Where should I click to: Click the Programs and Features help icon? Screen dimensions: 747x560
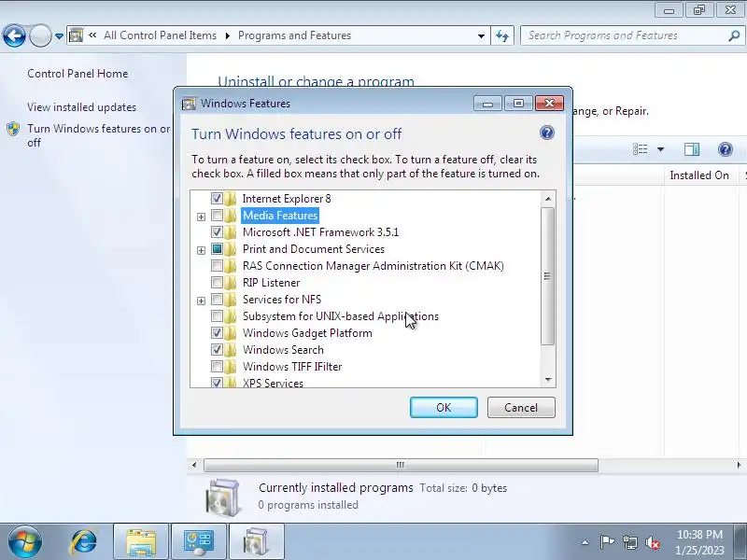click(726, 149)
